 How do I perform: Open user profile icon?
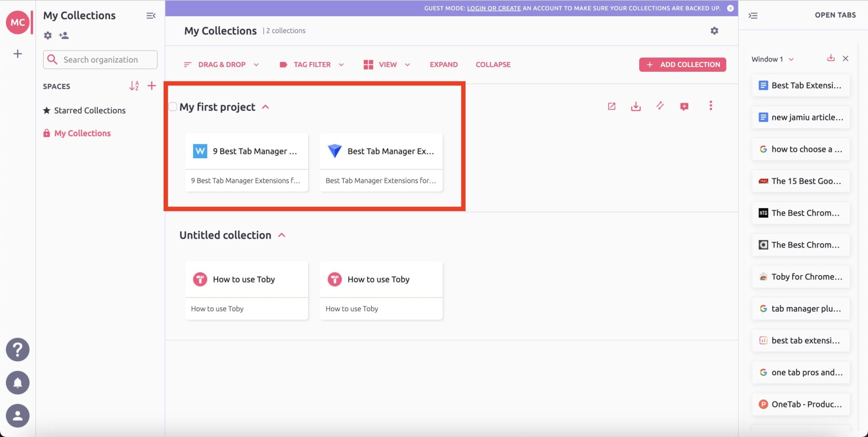pos(18,416)
